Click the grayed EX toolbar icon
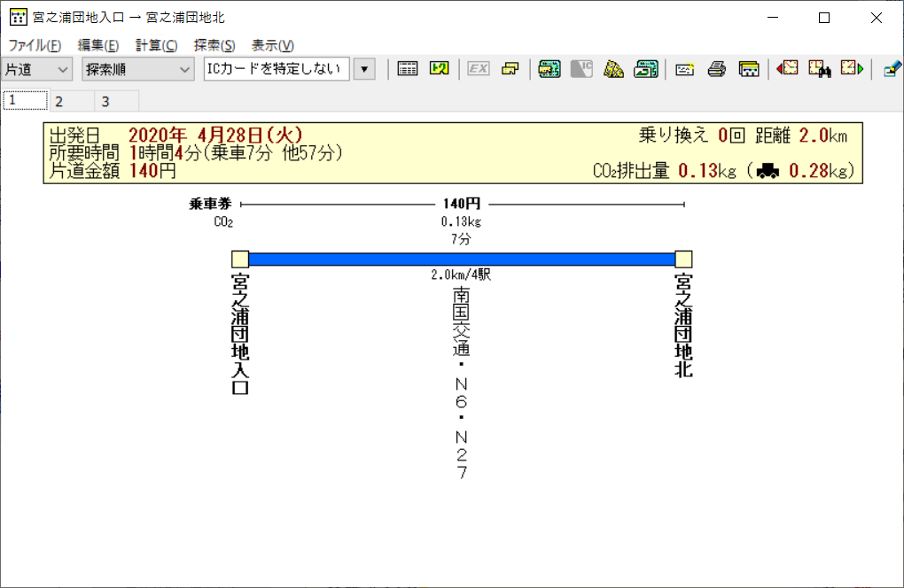Screen dimensions: 904x588 pos(478,69)
